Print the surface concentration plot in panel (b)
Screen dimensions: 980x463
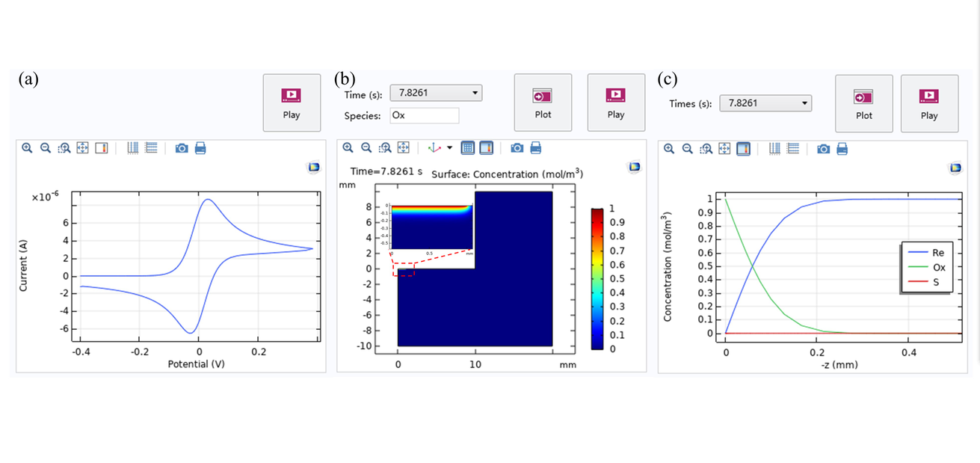click(536, 148)
